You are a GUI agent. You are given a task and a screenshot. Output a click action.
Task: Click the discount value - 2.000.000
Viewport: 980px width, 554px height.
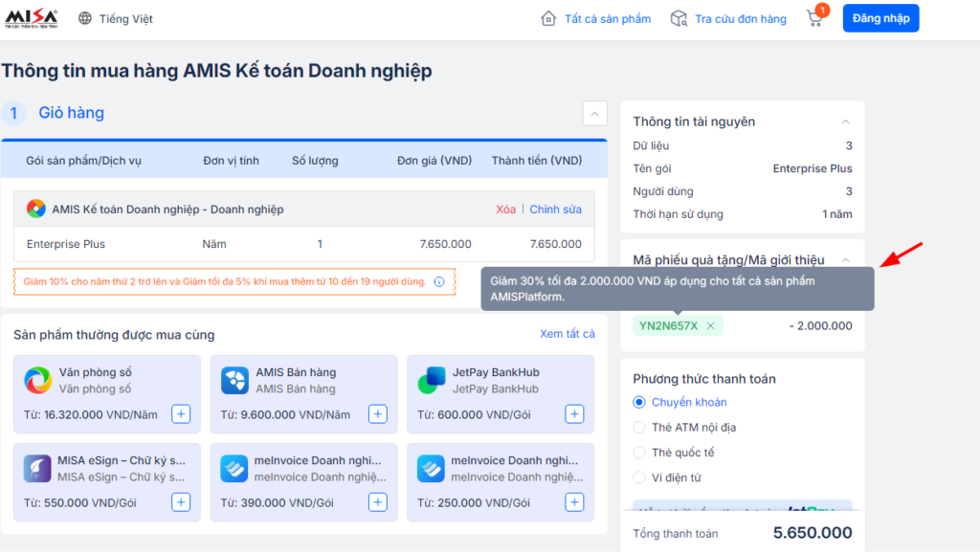820,325
